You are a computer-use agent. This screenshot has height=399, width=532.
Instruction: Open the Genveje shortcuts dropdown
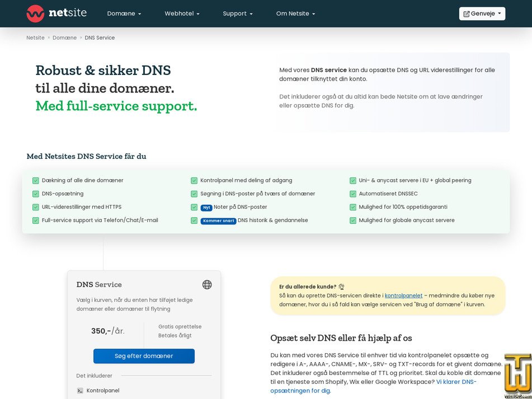click(482, 13)
